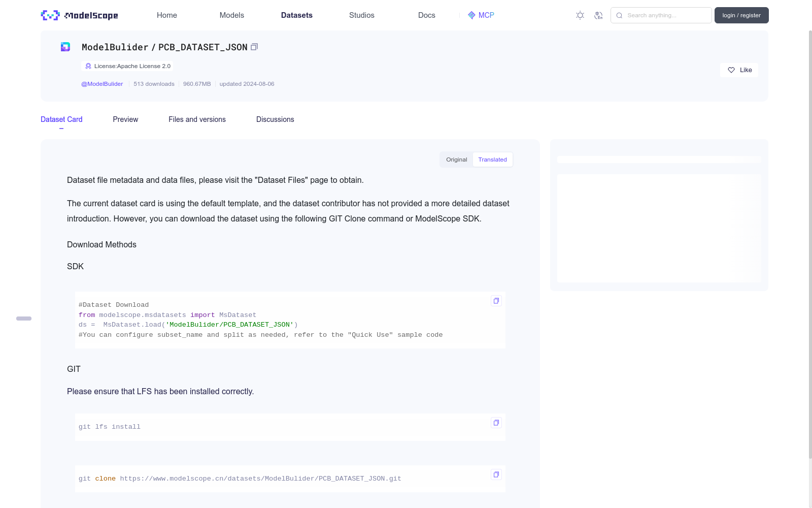Click the ModelScope logo
Screen dimensions: 812x508
[x=79, y=15]
